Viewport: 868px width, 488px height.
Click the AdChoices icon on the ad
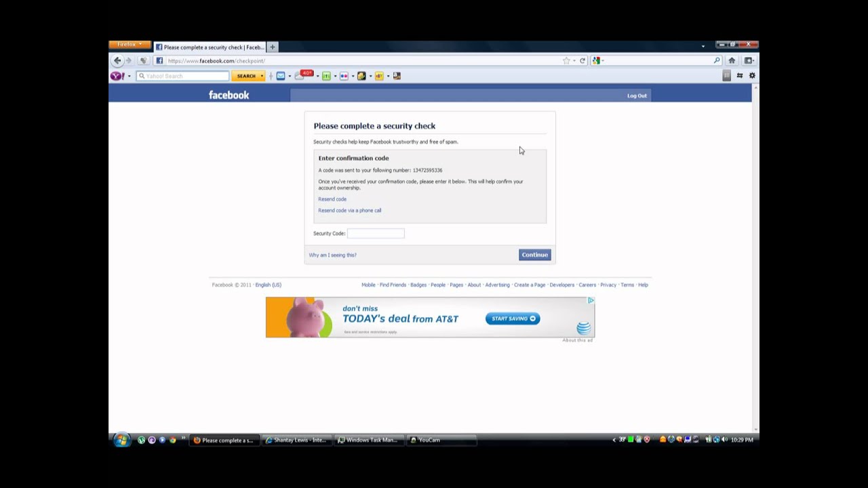click(591, 300)
